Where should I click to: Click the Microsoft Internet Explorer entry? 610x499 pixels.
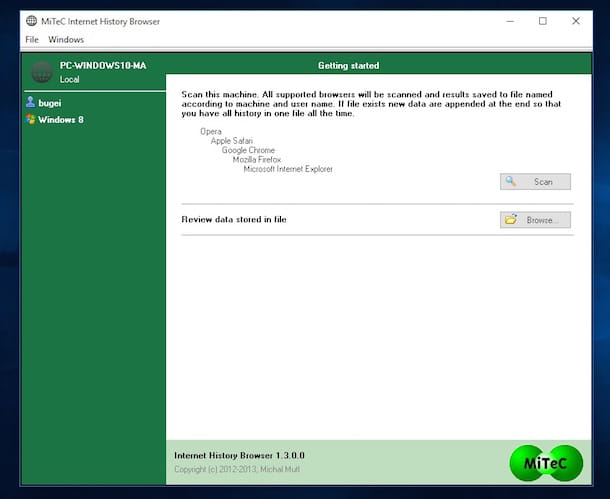(x=288, y=169)
